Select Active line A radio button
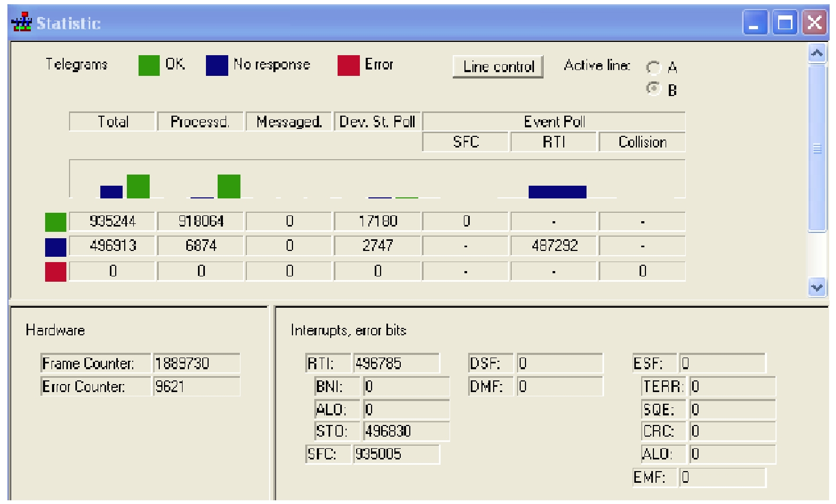 (653, 67)
